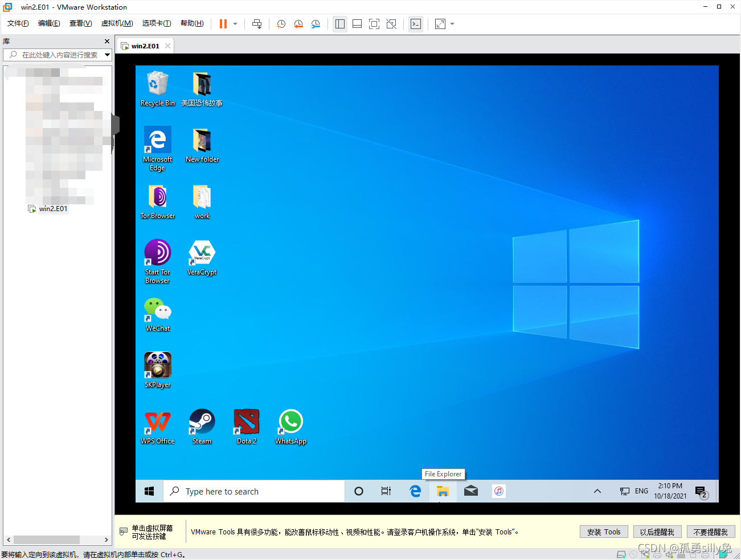
Task: Toggle the console view icon
Action: (x=416, y=24)
